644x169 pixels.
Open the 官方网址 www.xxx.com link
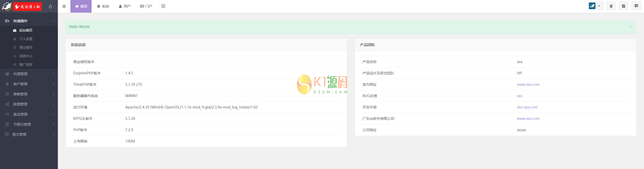528,84
